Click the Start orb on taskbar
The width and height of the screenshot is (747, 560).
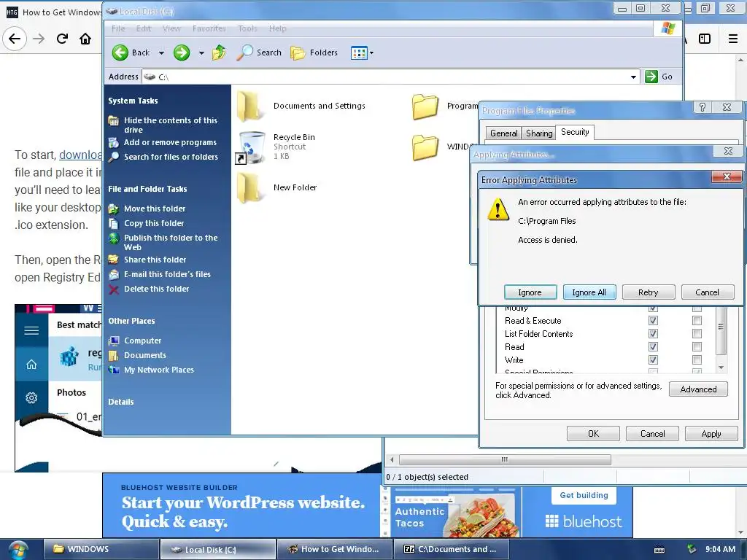click(18, 550)
